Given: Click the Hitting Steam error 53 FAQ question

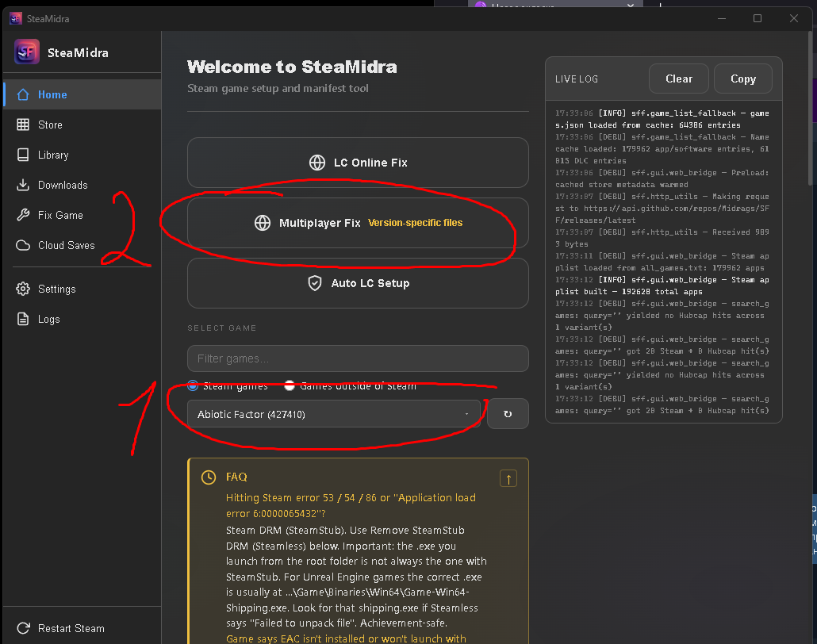Looking at the screenshot, I should (351, 505).
